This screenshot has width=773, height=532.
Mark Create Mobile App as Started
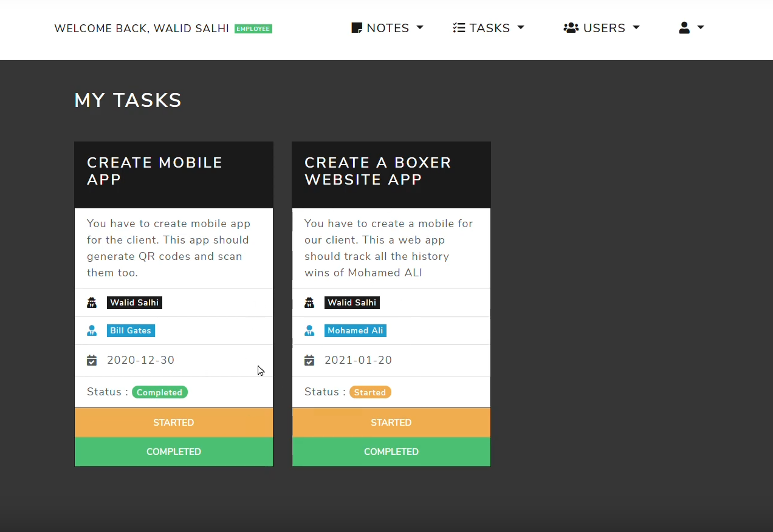point(173,422)
